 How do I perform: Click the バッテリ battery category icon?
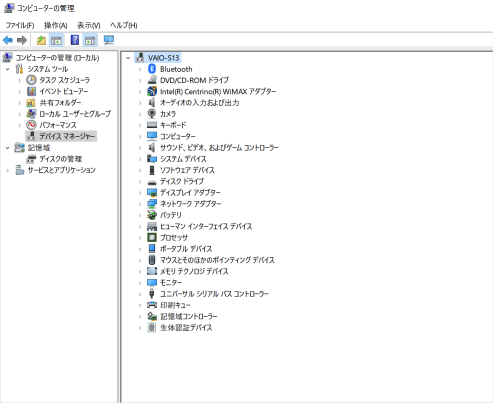[152, 215]
